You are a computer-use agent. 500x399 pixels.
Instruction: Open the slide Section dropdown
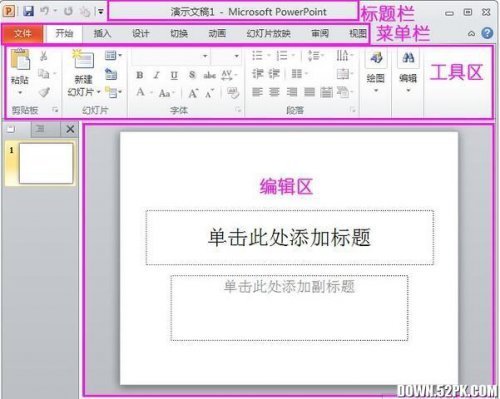[x=113, y=92]
